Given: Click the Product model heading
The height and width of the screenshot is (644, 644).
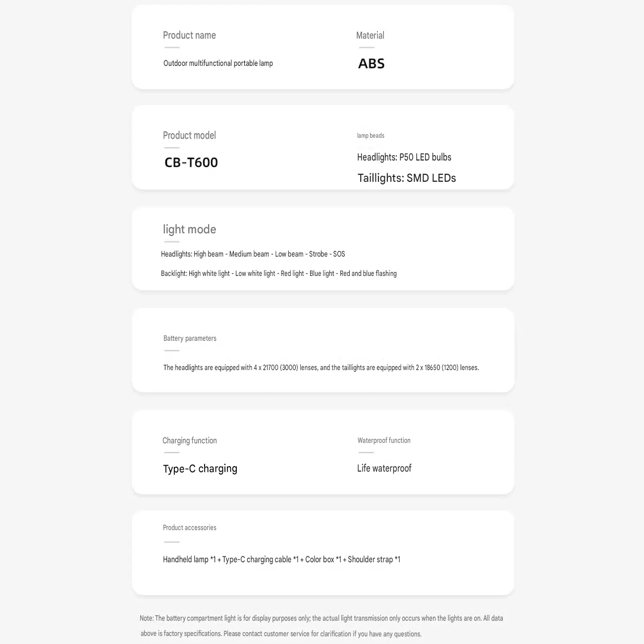Looking at the screenshot, I should point(189,135).
